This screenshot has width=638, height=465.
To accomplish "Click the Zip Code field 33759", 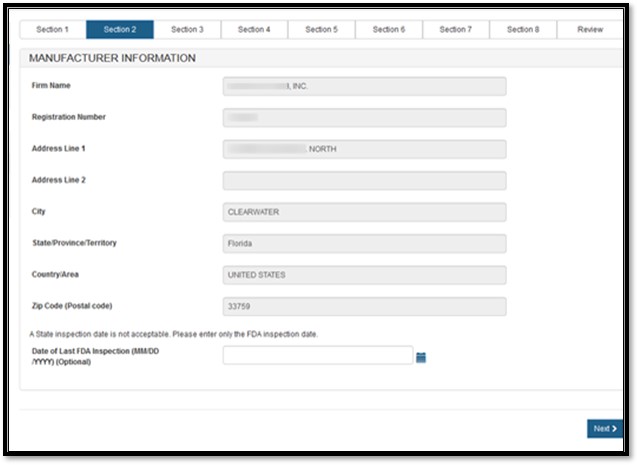I will point(364,306).
